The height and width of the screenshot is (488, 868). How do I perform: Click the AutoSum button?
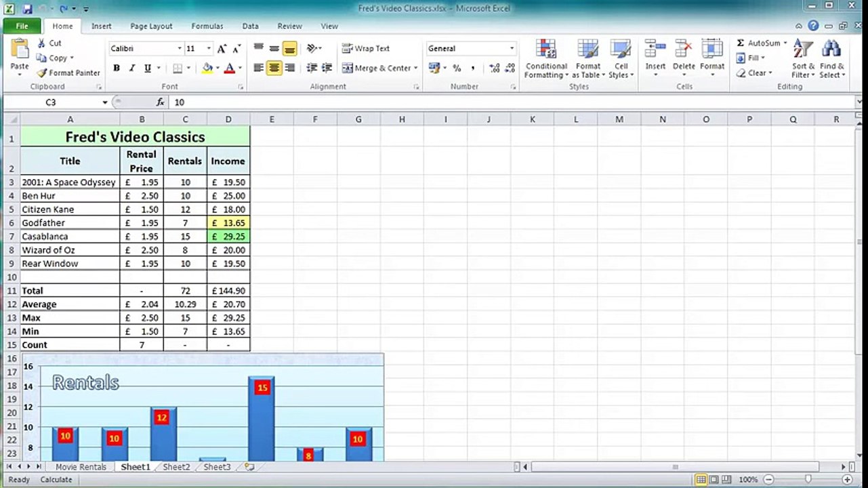pos(758,43)
